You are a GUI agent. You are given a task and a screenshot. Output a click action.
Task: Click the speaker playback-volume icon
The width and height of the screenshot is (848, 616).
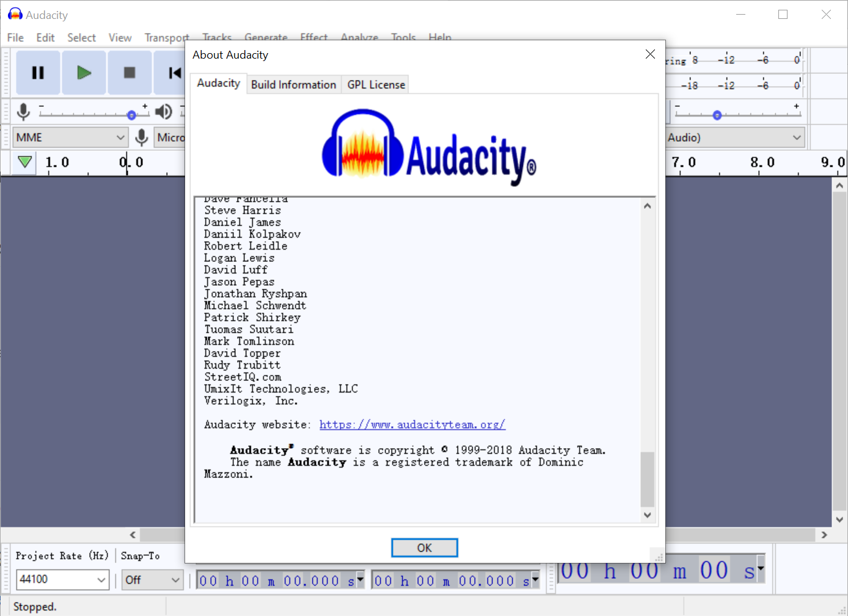(163, 112)
